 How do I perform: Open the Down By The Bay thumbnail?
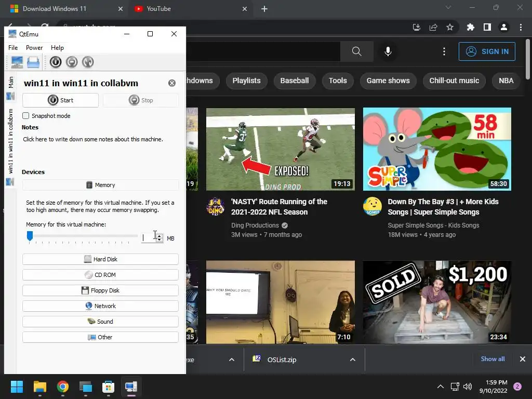pos(437,149)
